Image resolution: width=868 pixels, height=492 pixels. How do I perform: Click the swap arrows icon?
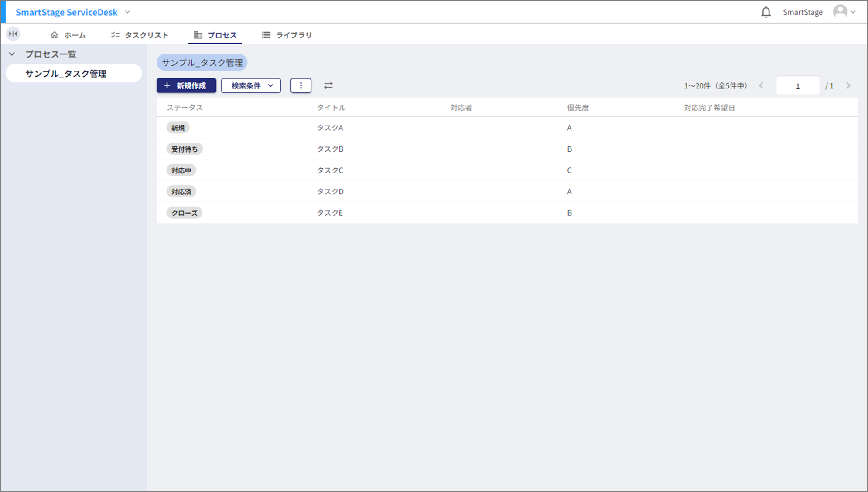(x=328, y=86)
